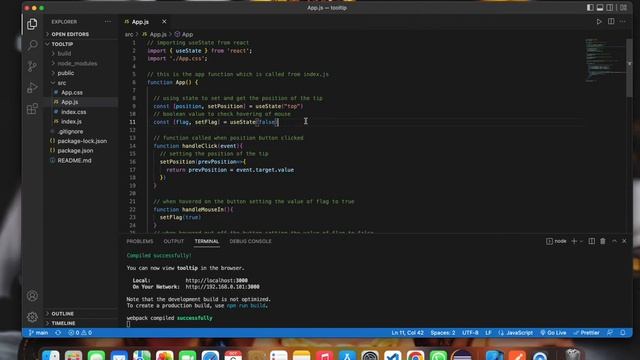Open the Accounts menu icon
The width and height of the screenshot is (640, 360).
point(32,296)
